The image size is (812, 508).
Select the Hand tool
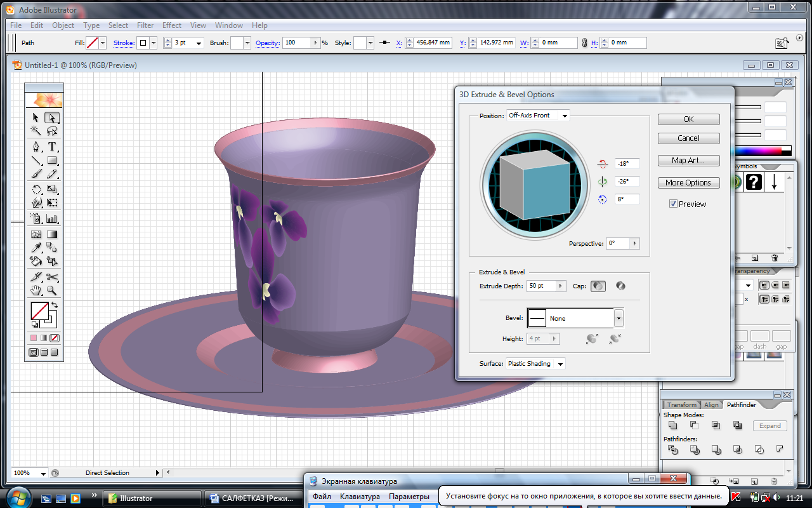coord(36,290)
